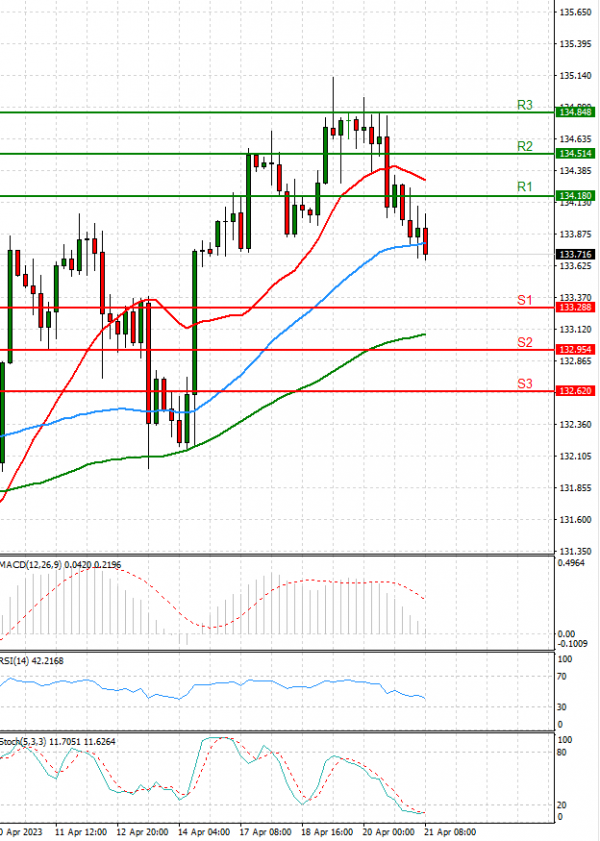
Task: Click the Stochastic scale value 20
Action: point(561,806)
